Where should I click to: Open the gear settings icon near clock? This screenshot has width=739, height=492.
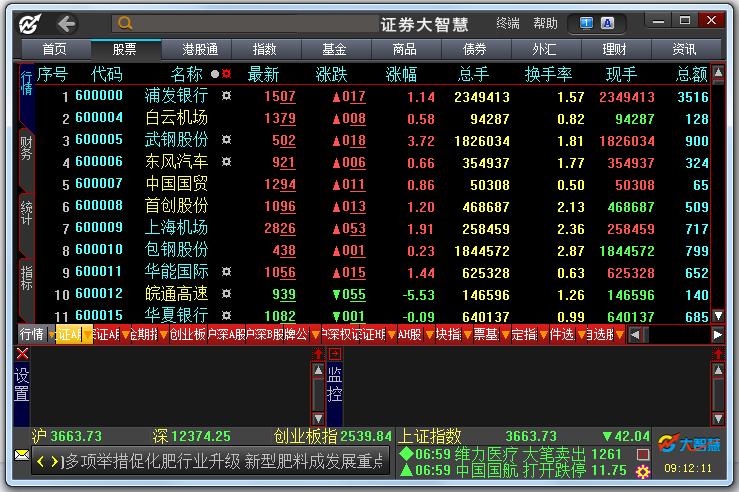click(642, 471)
